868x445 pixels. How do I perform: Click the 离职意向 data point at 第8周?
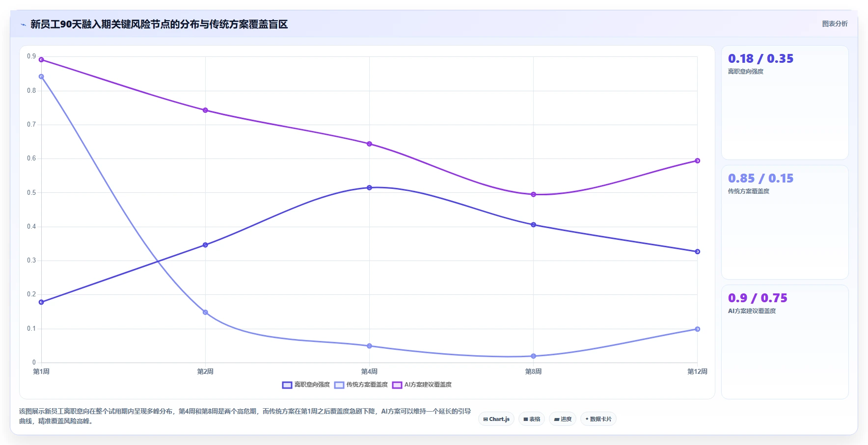click(x=533, y=225)
